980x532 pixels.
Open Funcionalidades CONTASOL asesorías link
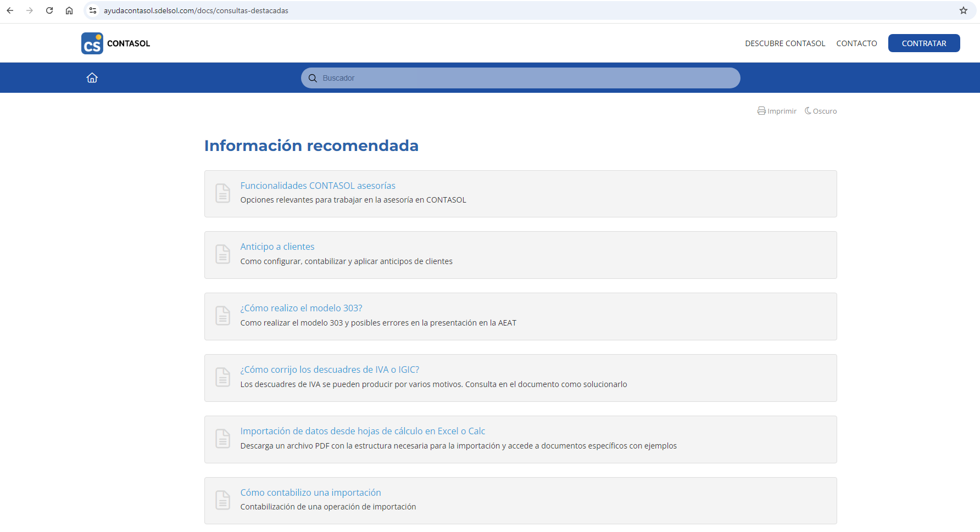coord(318,186)
